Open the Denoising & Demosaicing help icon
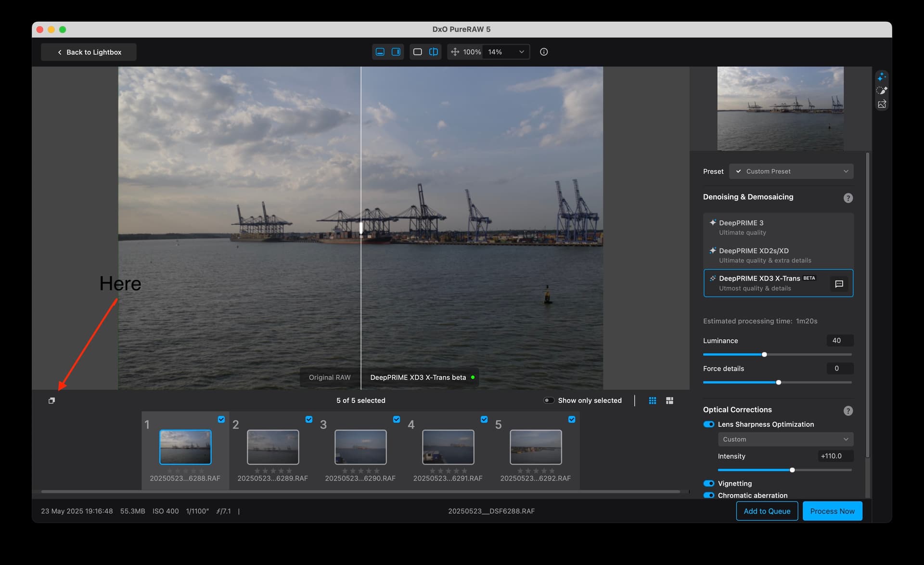The height and width of the screenshot is (565, 924). tap(848, 198)
